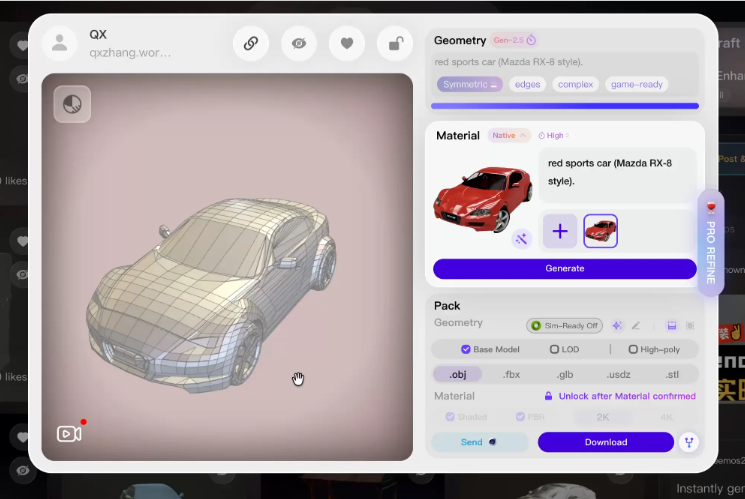Click the Send button

[x=479, y=442]
